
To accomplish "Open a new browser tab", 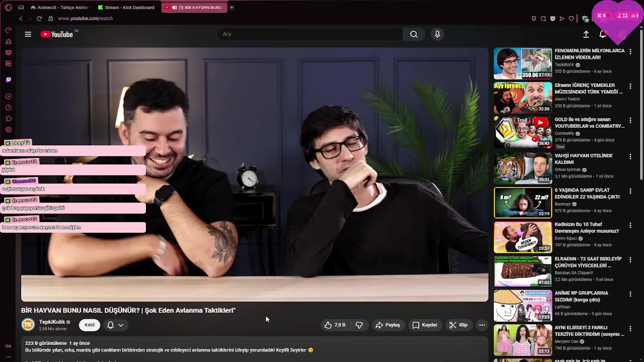I will click(231, 8).
